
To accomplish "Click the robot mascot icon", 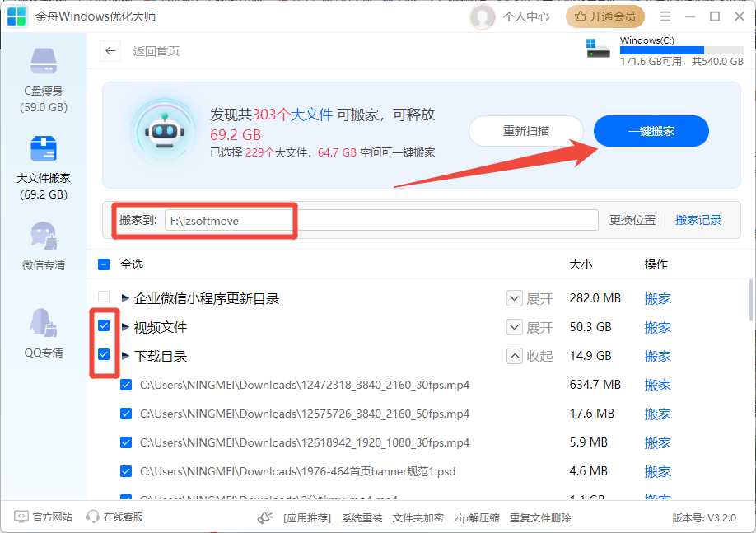I will click(165, 132).
